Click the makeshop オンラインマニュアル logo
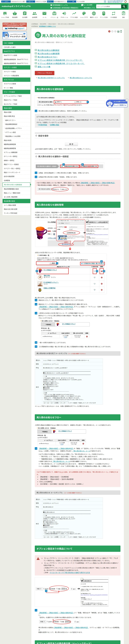Screen dimensions: 129x644 coord(16,6)
